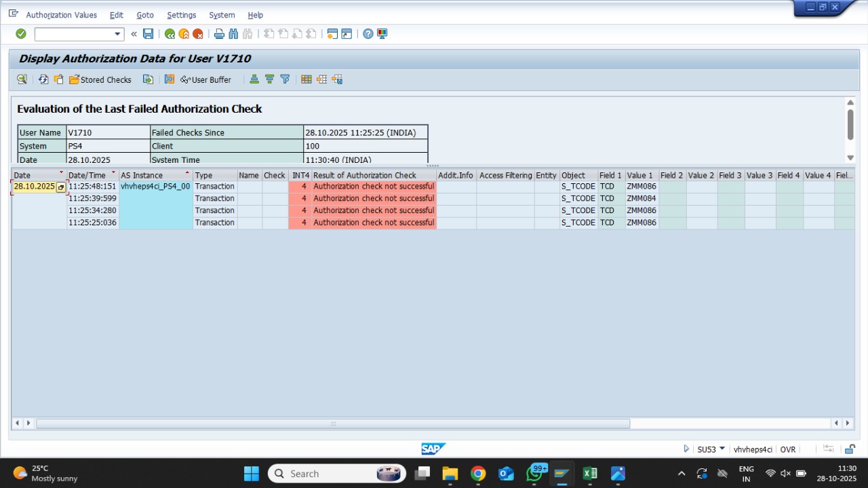Click the Customize Local Layout icon
This screenshot has width=868, height=488.
382,34
